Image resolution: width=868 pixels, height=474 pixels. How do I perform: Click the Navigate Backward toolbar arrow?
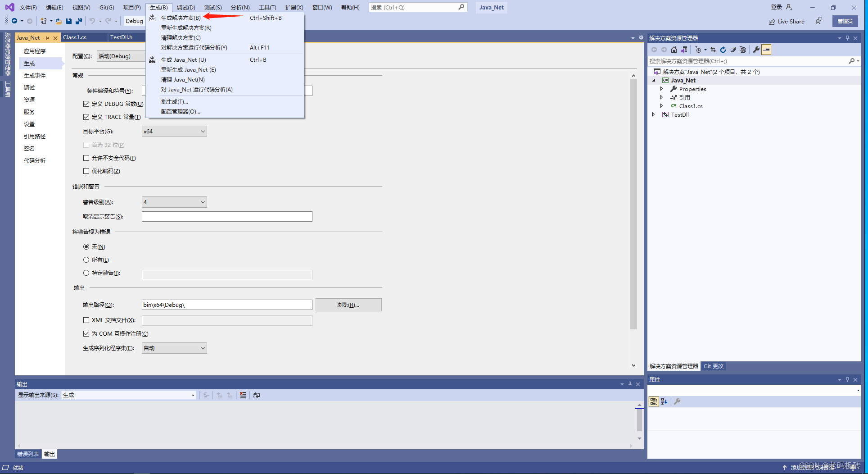[x=14, y=21]
